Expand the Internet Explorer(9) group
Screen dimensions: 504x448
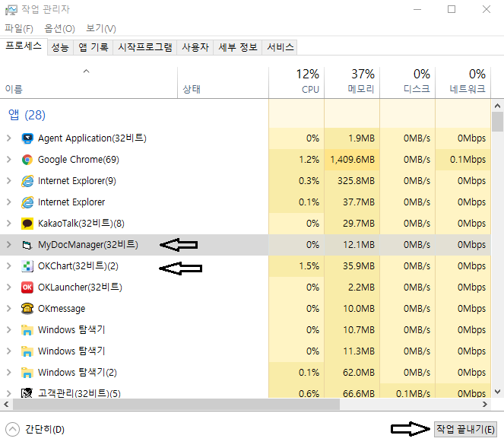9,181
